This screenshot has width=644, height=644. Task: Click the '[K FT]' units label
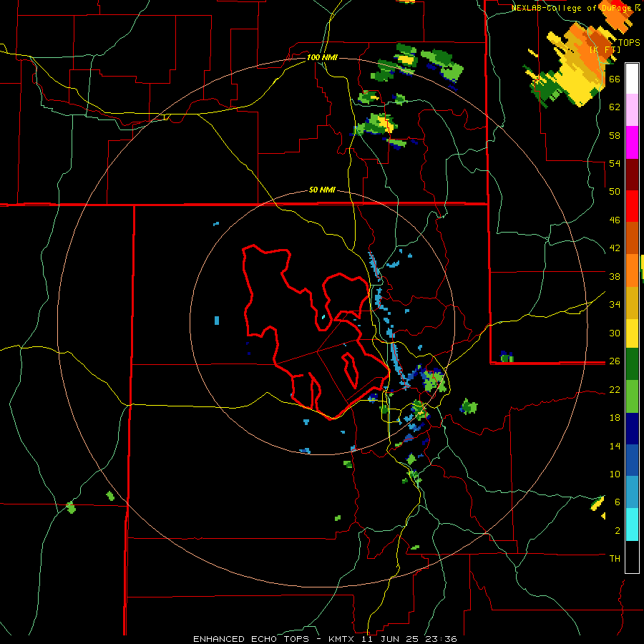click(x=605, y=49)
